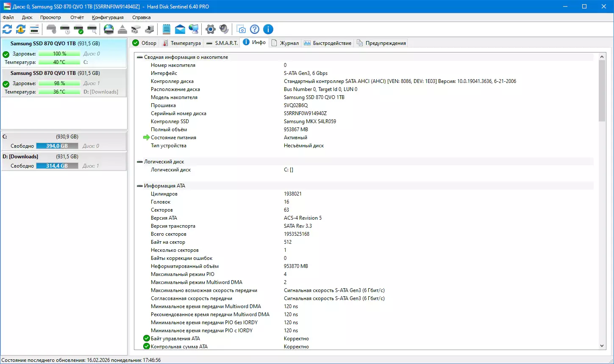
Task: Click the refresh icon with warning triangle
Action: (21, 29)
